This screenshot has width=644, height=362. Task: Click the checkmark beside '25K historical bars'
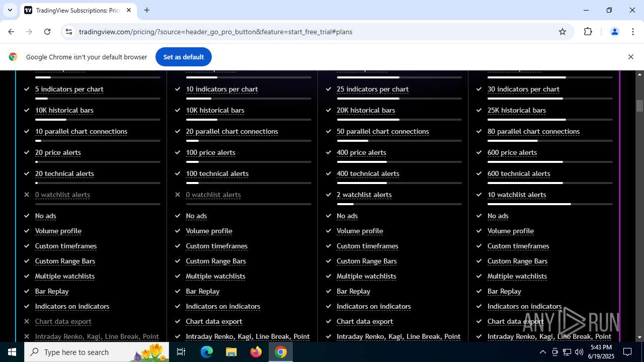coord(479,110)
